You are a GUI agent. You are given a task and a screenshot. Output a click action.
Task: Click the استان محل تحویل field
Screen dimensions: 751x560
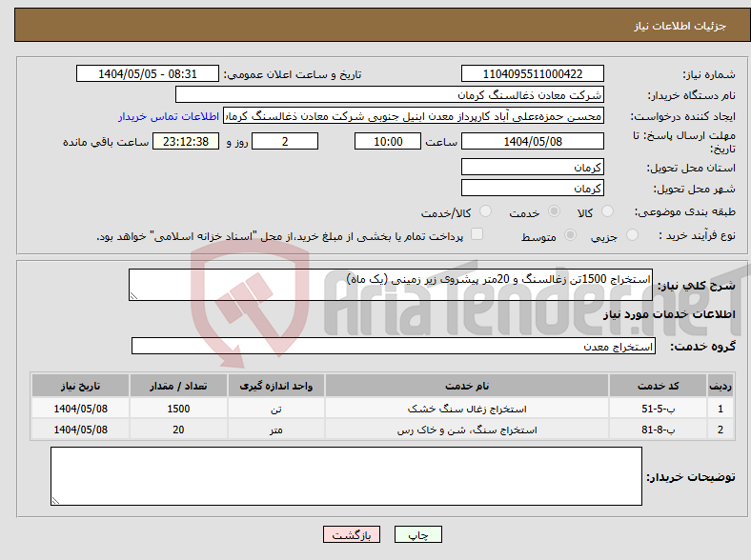[532, 167]
